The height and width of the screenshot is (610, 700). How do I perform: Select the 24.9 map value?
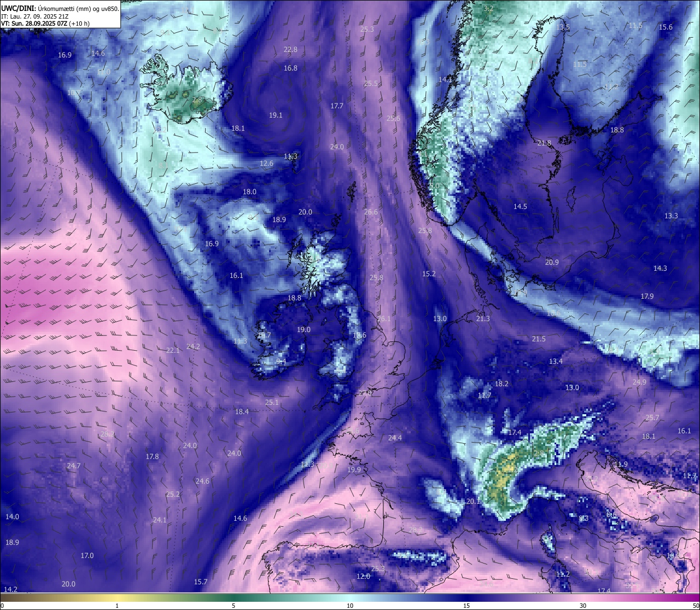(x=639, y=382)
